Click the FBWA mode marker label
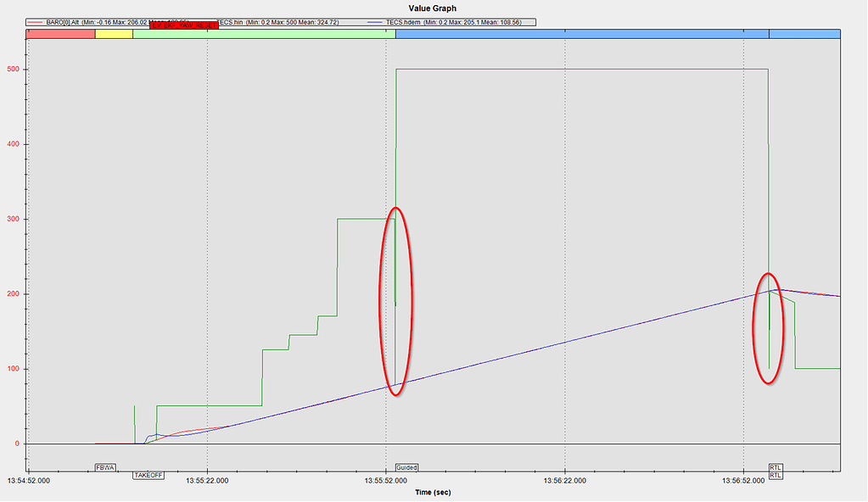This screenshot has height=502, width=868. (105, 467)
